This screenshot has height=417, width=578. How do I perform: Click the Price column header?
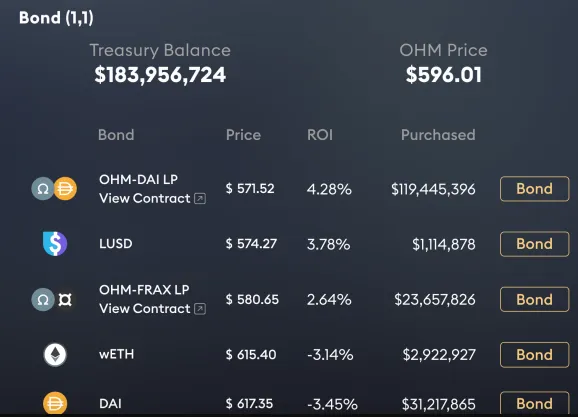tap(243, 135)
